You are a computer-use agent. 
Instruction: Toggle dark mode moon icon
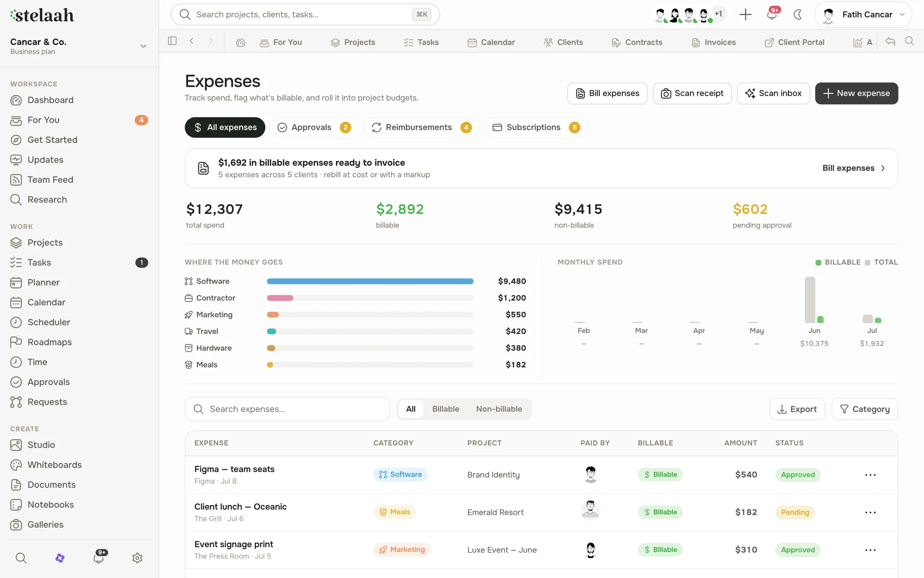coord(798,14)
